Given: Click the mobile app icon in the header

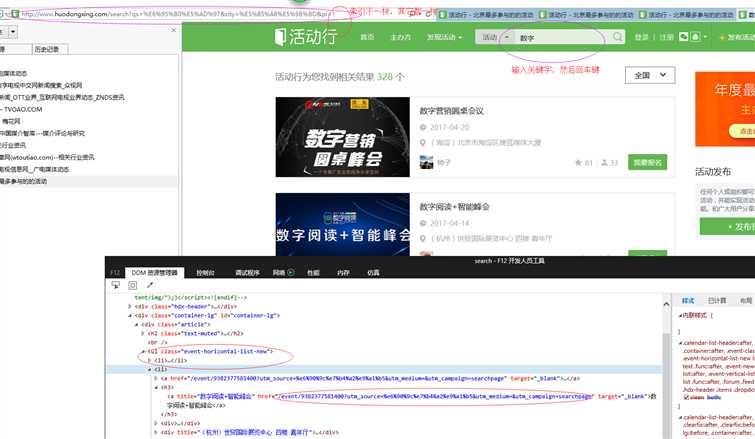Looking at the screenshot, I should click(695, 37).
